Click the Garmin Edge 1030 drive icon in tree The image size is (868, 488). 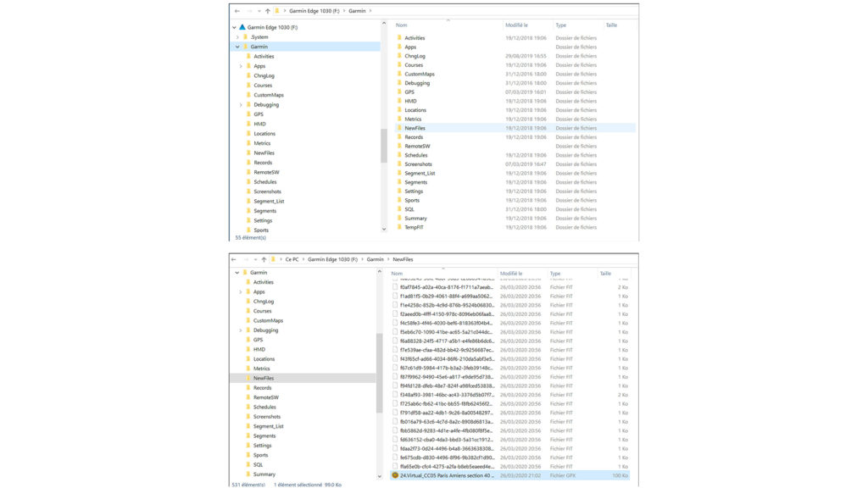click(x=242, y=27)
